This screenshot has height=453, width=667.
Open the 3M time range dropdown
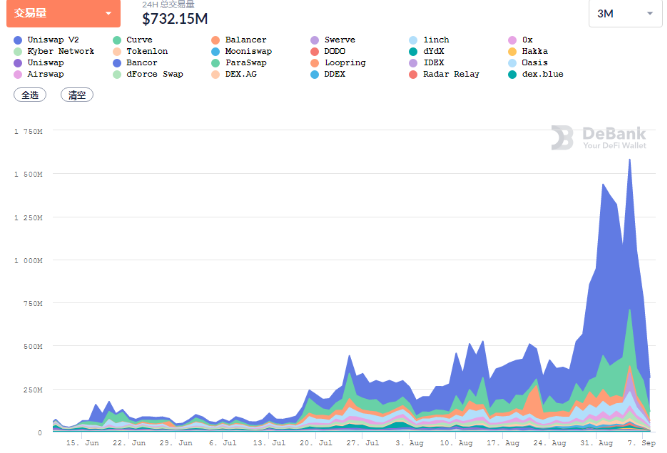625,14
